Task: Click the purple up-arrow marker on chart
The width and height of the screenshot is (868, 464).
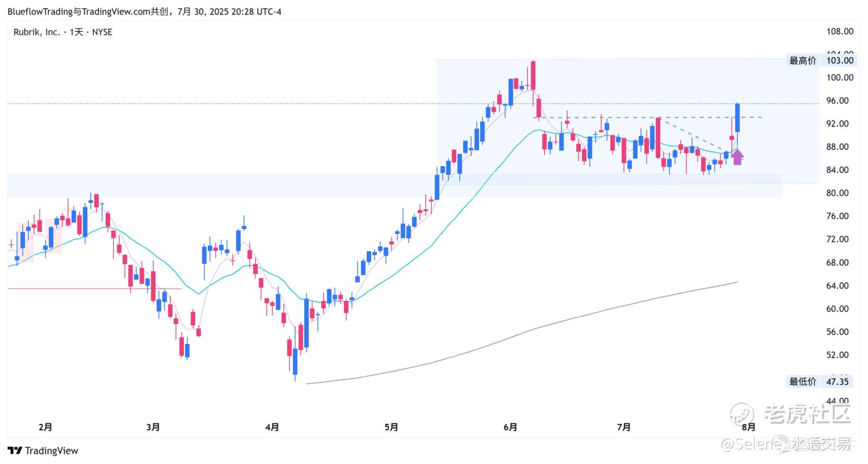Action: 737,157
